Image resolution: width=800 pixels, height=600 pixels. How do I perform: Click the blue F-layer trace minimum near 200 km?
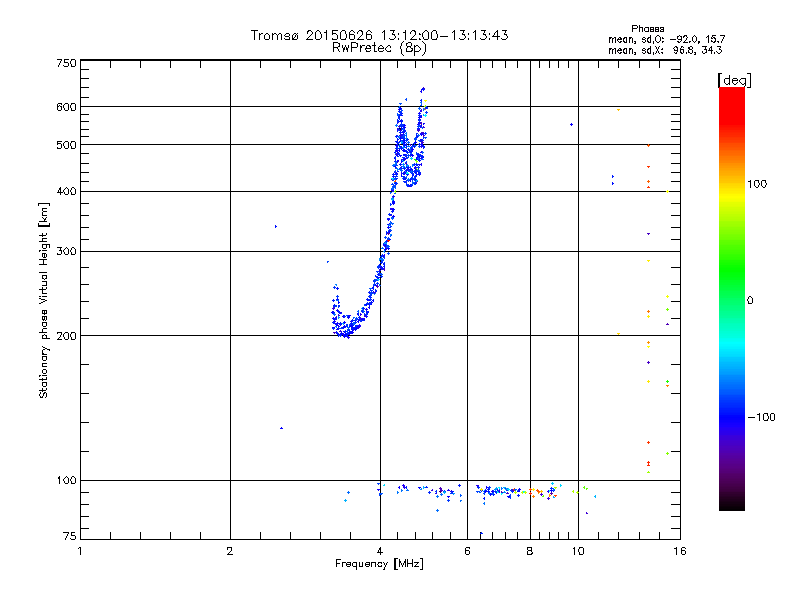tap(346, 334)
